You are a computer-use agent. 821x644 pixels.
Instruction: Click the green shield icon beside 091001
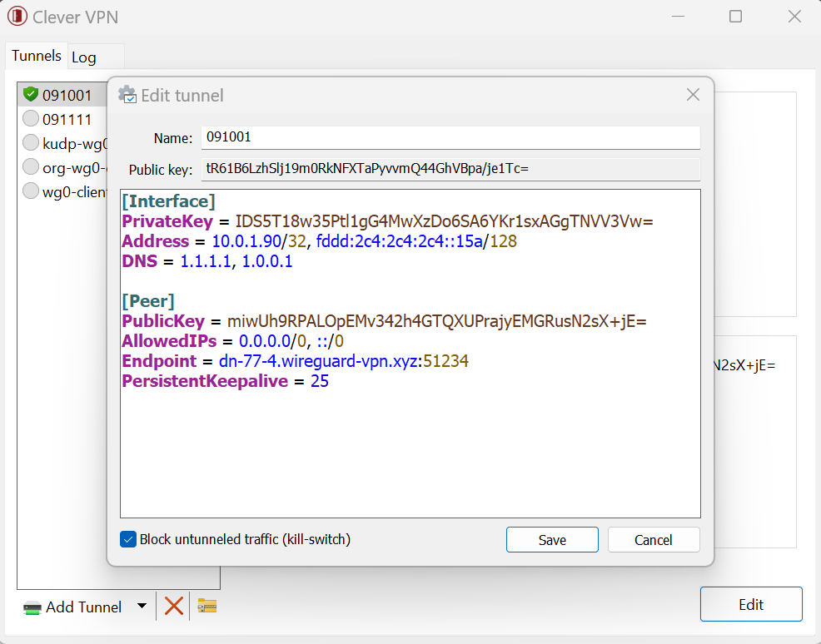click(31, 95)
